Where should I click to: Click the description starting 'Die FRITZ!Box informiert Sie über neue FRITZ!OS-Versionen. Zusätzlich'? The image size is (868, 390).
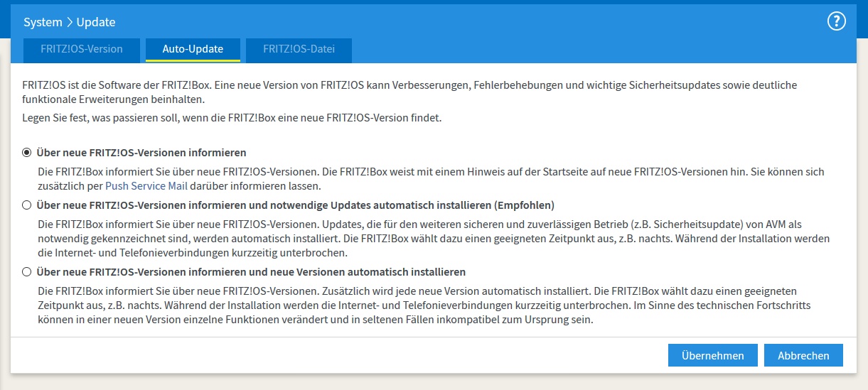(424, 305)
